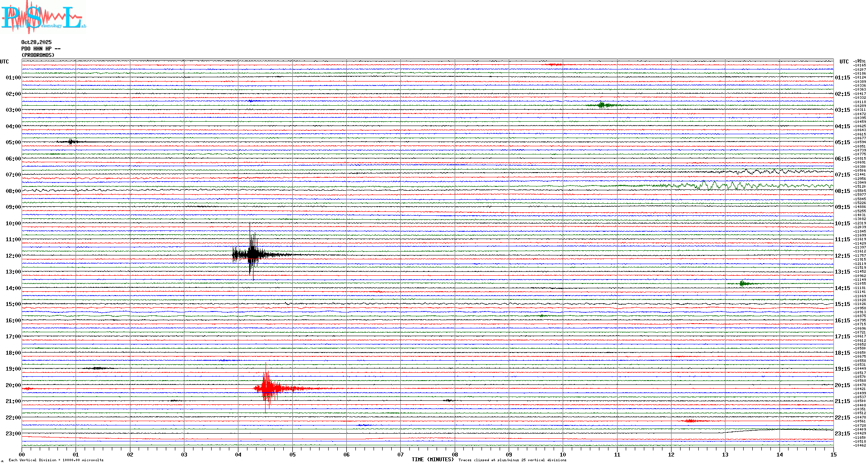Click the 12:00 hour label on left axis

(13, 256)
